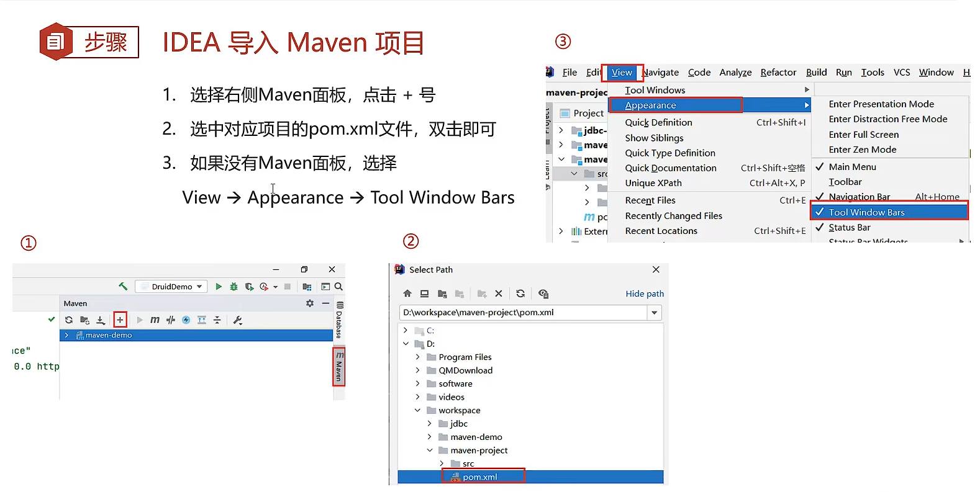The height and width of the screenshot is (492, 980).
Task: Go to project directory in Select Path
Action: pyautogui.click(x=442, y=293)
